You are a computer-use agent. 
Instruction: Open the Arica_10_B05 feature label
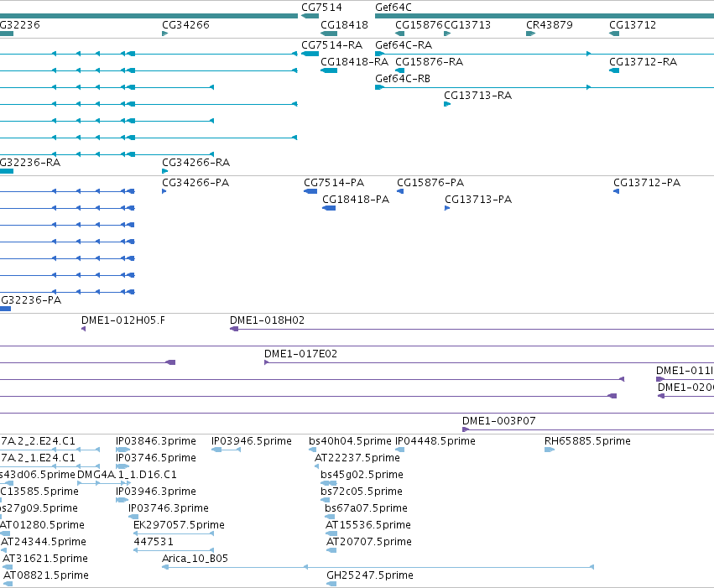click(x=195, y=559)
